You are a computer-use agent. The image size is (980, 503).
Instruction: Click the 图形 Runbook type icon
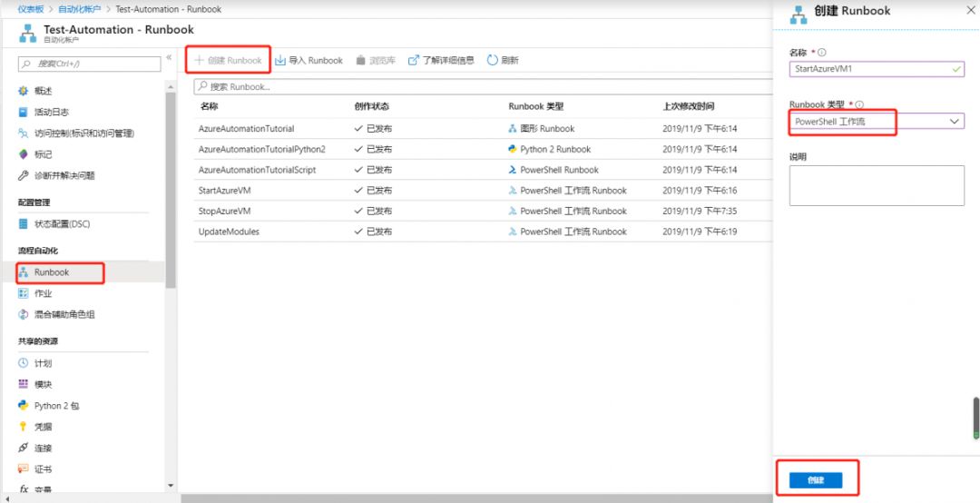(513, 128)
